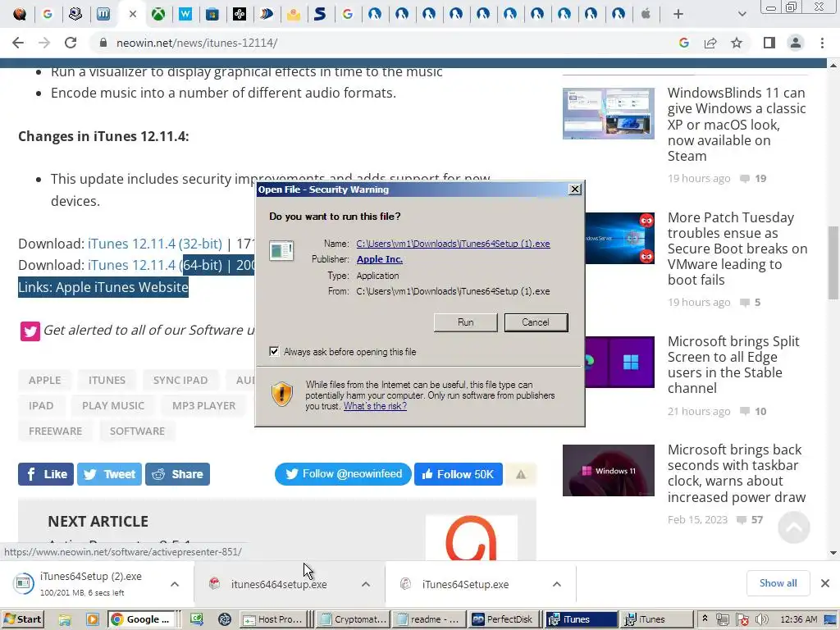Uncheck Always ask before opening this file
Viewport: 840px width, 630px height.
point(274,351)
